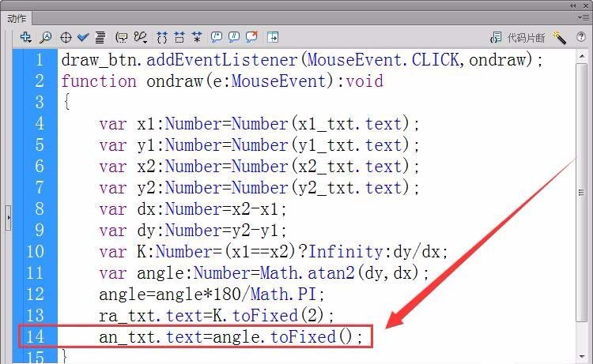This screenshot has height=364, width=593.
Task: Open the Debug options icon
Action: point(140,37)
